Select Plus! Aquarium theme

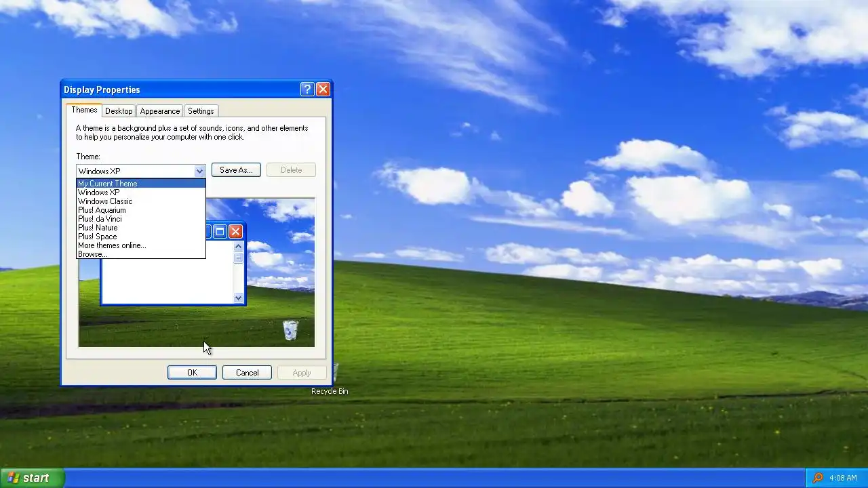[140, 210]
